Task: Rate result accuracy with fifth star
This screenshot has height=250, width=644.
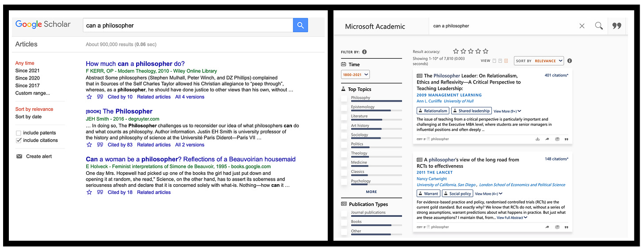Action: (486, 51)
